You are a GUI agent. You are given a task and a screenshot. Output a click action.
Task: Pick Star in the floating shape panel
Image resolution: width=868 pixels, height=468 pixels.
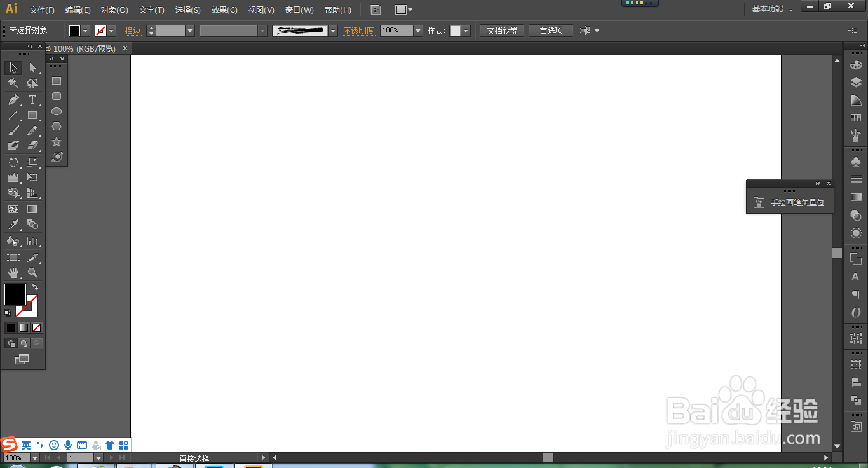click(x=57, y=142)
